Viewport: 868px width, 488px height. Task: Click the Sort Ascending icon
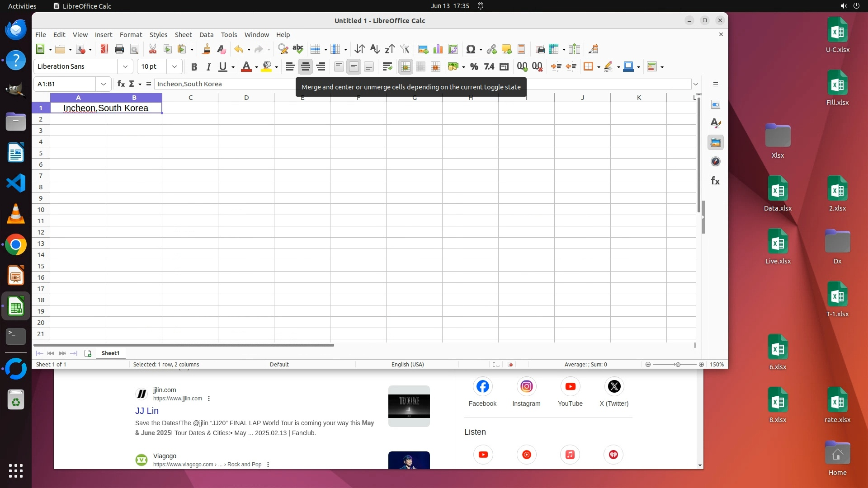point(375,49)
